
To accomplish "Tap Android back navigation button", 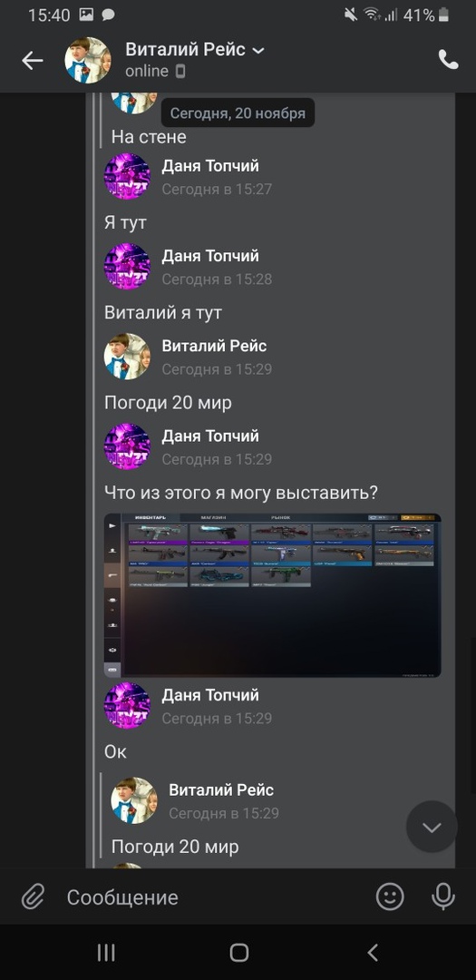I will 373,953.
